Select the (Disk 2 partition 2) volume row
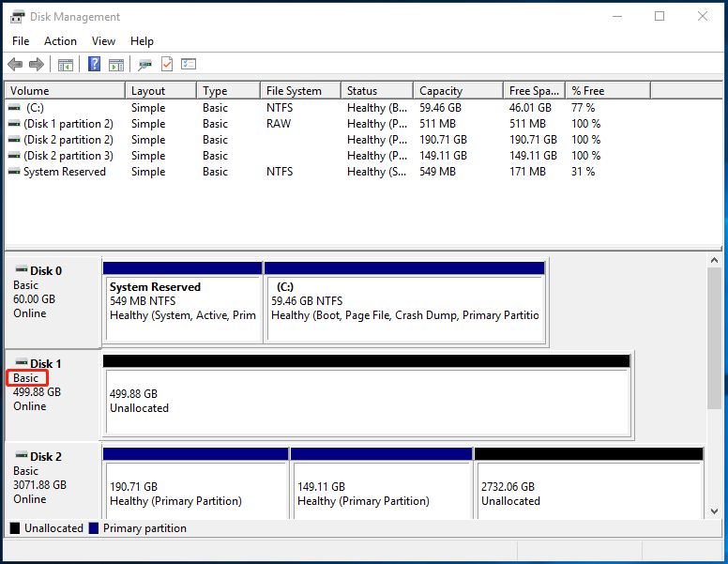Image resolution: width=728 pixels, height=564 pixels. click(327, 140)
